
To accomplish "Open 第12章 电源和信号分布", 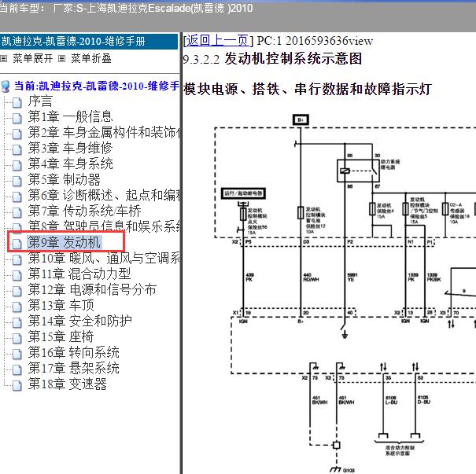I will pos(92,289).
